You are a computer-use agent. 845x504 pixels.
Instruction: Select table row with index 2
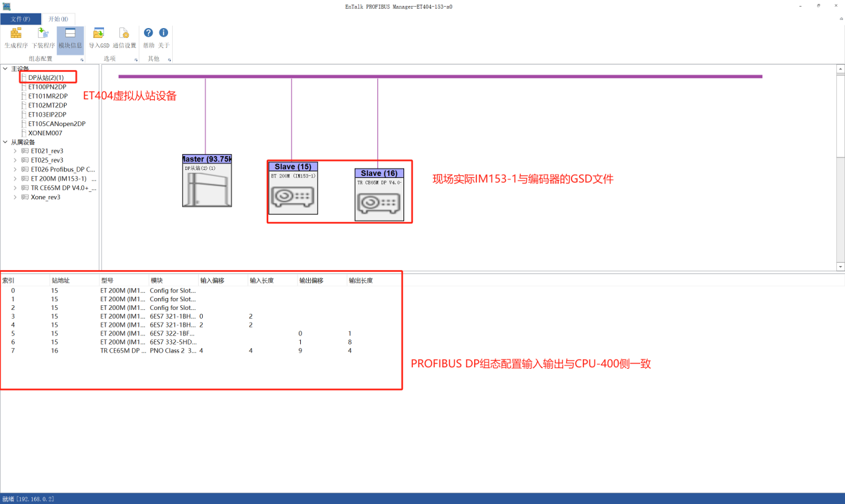pos(199,308)
